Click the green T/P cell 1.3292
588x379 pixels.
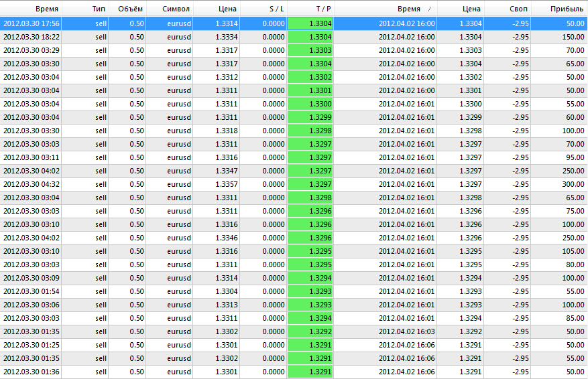(x=310, y=331)
